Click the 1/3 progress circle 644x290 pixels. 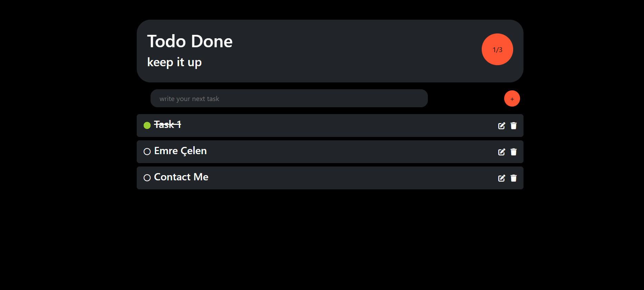click(x=497, y=49)
